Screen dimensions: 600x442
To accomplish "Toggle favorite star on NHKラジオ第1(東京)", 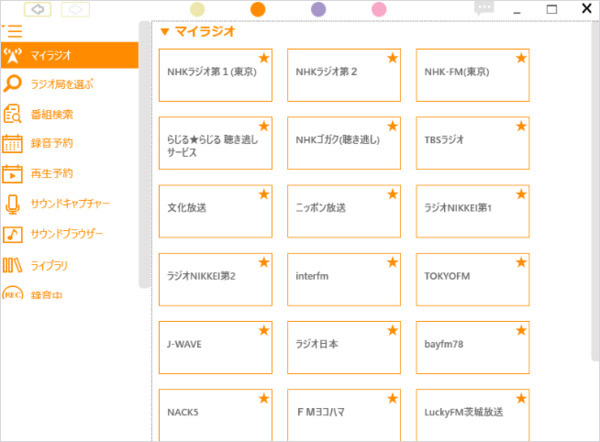I will pos(264,58).
